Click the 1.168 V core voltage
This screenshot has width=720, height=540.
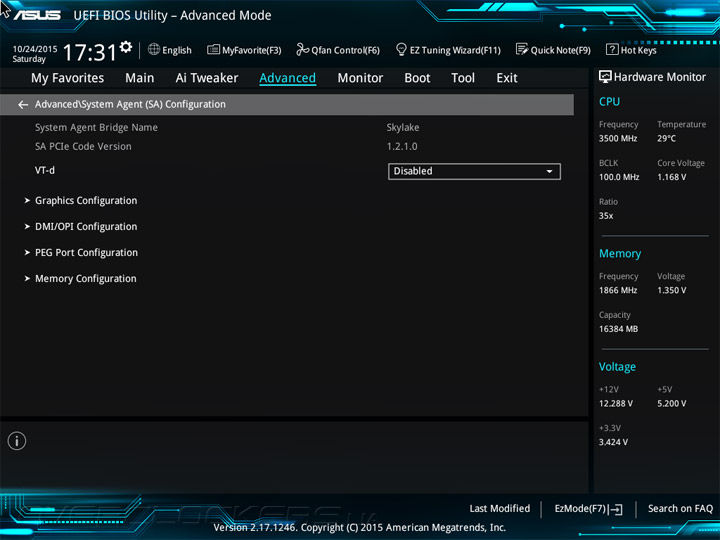[672, 177]
